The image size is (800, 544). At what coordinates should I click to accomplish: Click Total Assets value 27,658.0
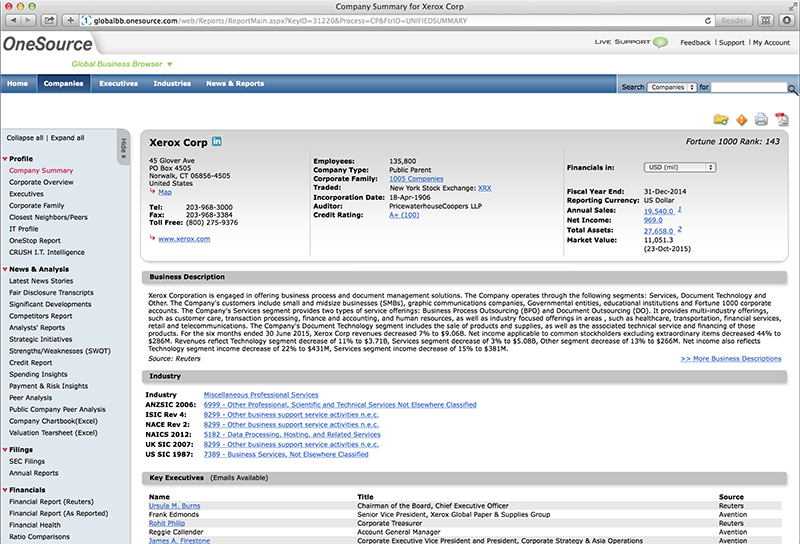point(659,231)
